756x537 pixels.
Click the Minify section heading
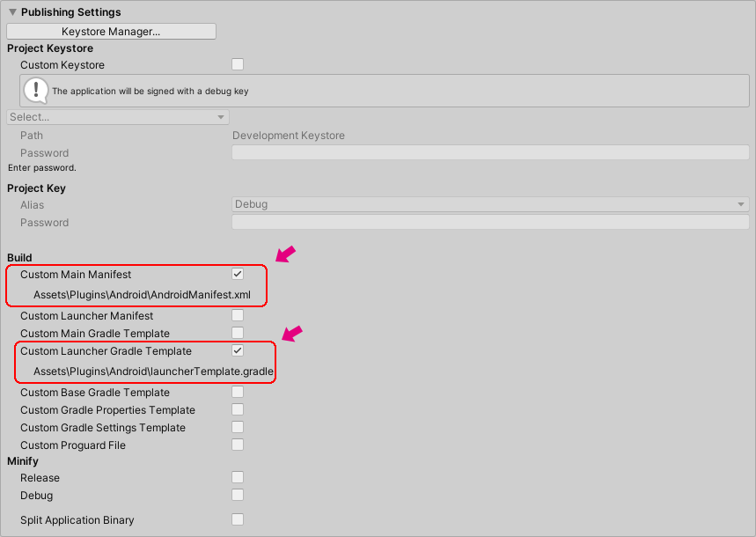coord(23,461)
